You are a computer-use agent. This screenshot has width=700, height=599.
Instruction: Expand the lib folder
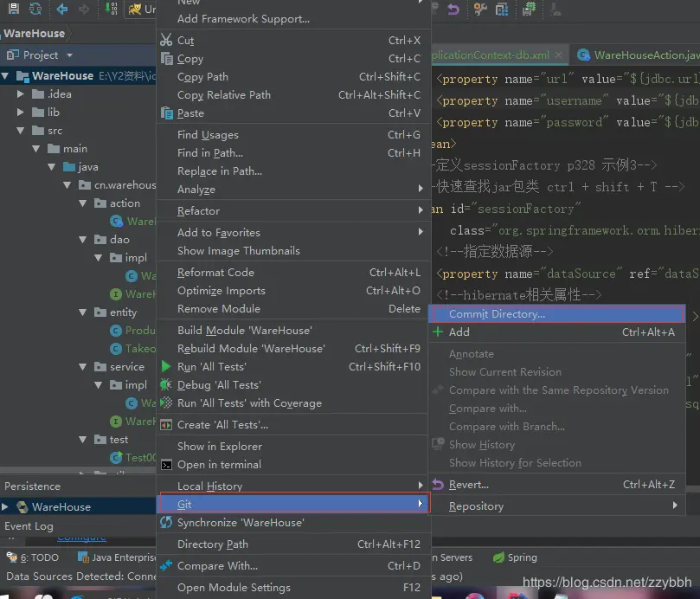tap(20, 113)
